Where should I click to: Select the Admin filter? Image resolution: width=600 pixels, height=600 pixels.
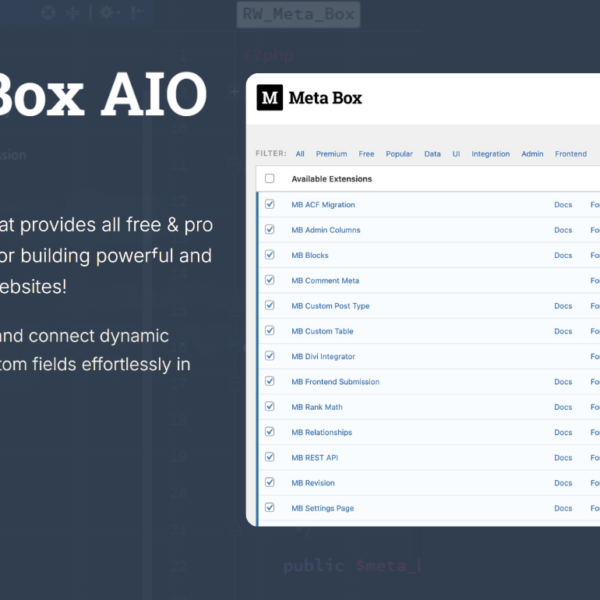click(532, 154)
